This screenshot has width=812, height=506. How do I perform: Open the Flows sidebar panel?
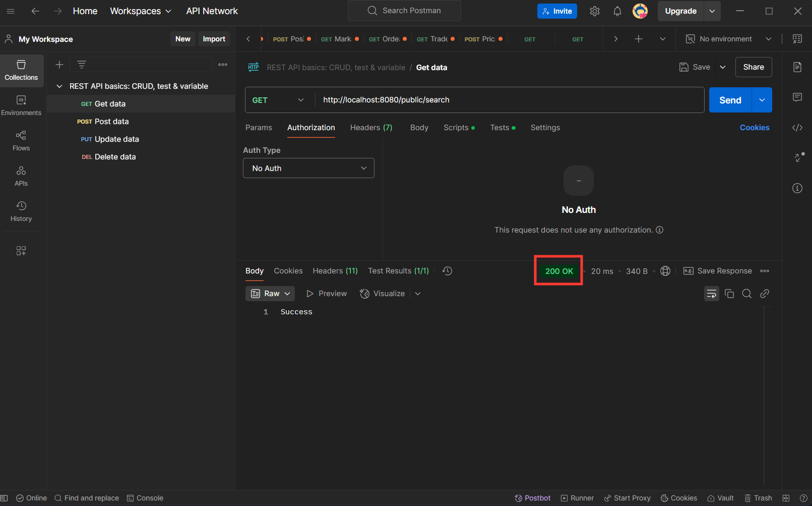(x=21, y=141)
